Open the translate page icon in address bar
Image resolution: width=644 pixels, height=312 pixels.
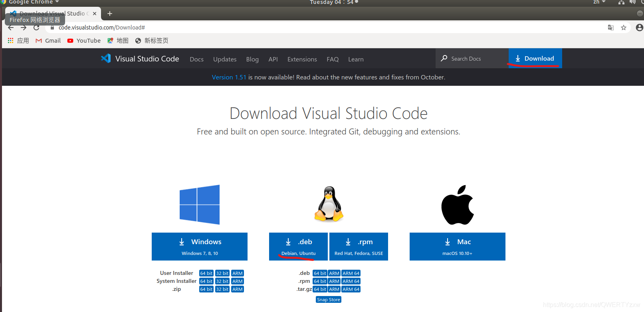coord(611,28)
